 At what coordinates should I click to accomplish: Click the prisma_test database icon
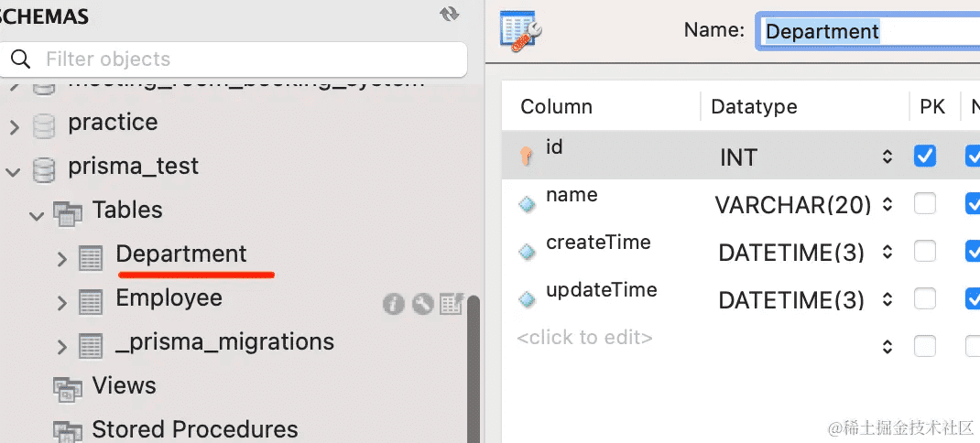click(x=44, y=168)
